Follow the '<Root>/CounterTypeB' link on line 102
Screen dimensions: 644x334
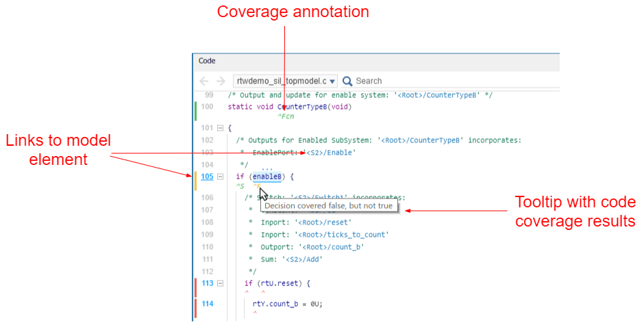click(x=421, y=140)
